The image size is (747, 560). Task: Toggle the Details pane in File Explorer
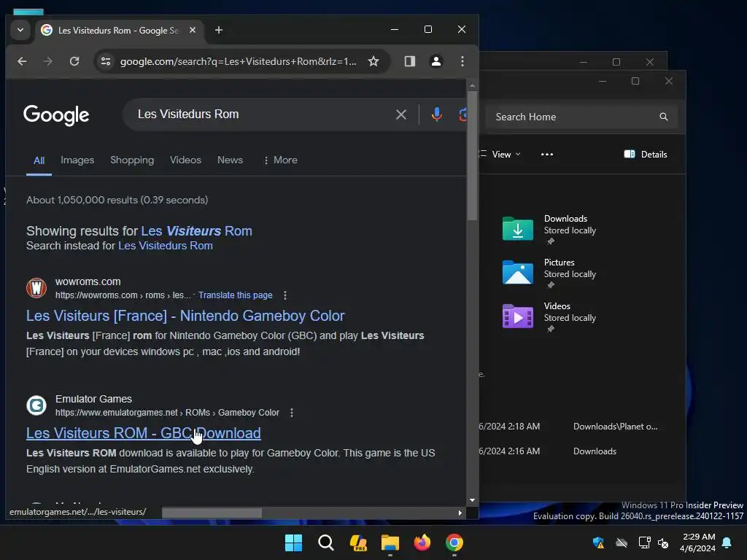(x=646, y=155)
